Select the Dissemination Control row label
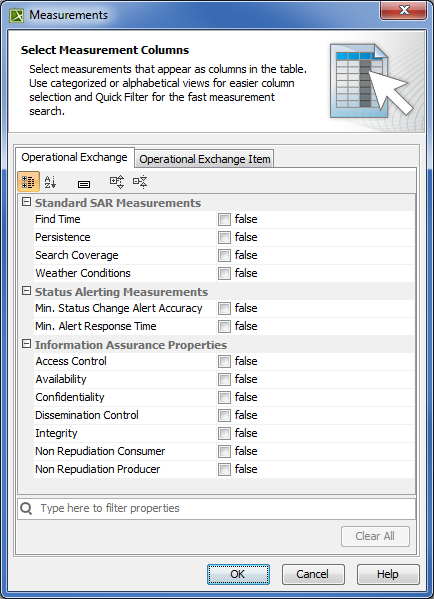Image resolution: width=434 pixels, height=599 pixels. pyautogui.click(x=87, y=415)
